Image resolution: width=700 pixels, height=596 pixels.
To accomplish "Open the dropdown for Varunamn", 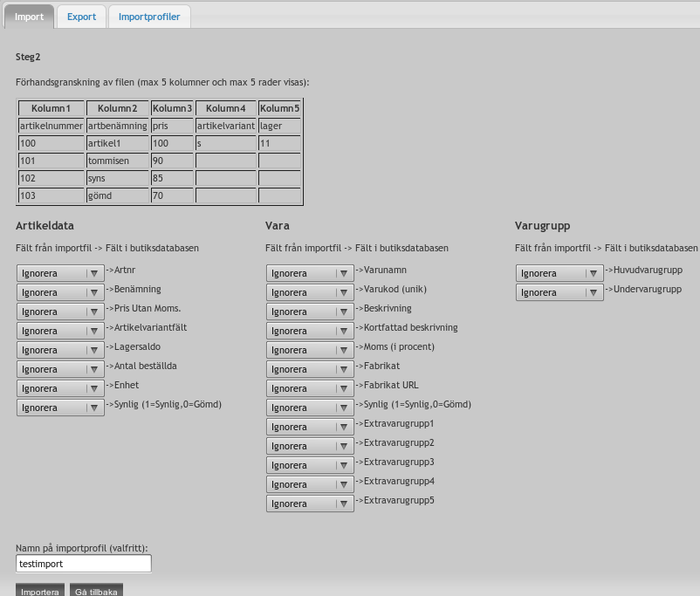I will (x=310, y=273).
